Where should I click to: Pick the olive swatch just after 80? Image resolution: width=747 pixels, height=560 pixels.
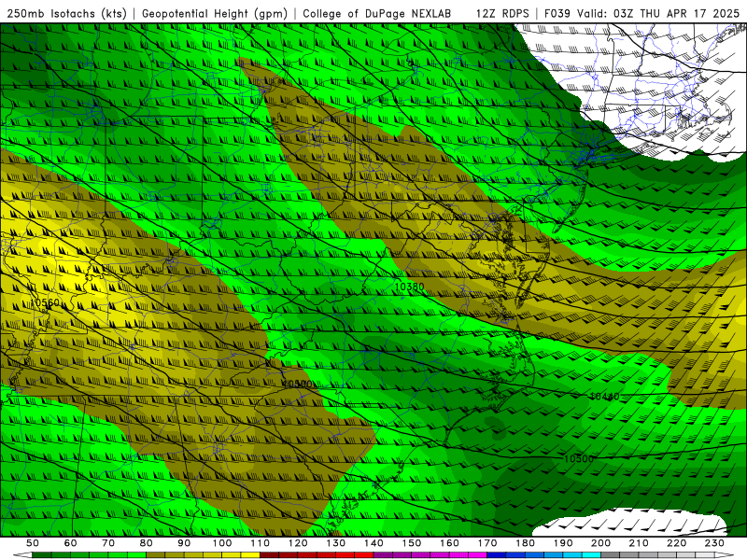click(x=155, y=555)
